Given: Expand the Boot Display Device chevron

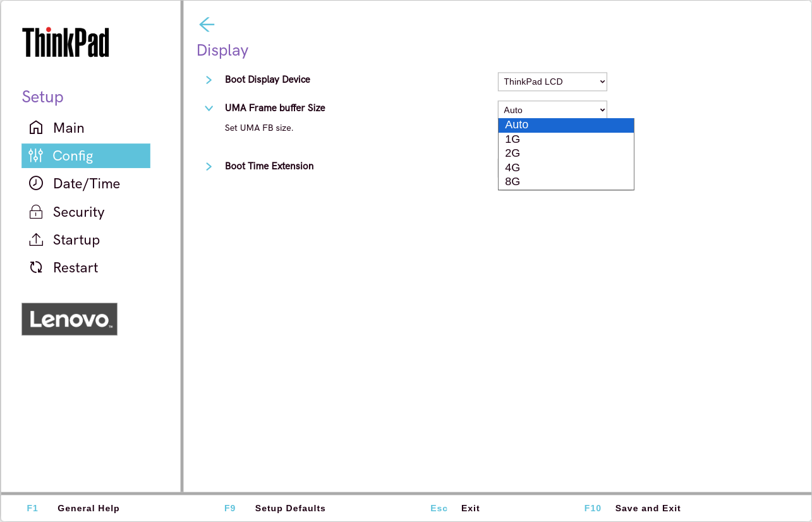Looking at the screenshot, I should pos(209,80).
